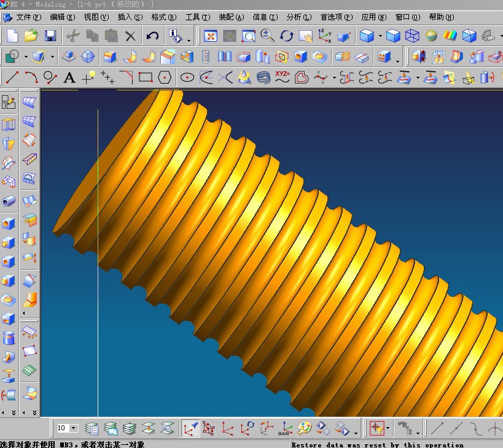Screen dimensions: 503x448
Task: Select the Polygon hexagon tool
Action: 165,77
